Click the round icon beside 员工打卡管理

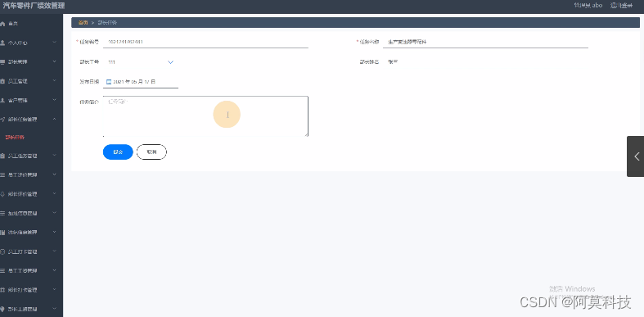[x=2, y=251]
